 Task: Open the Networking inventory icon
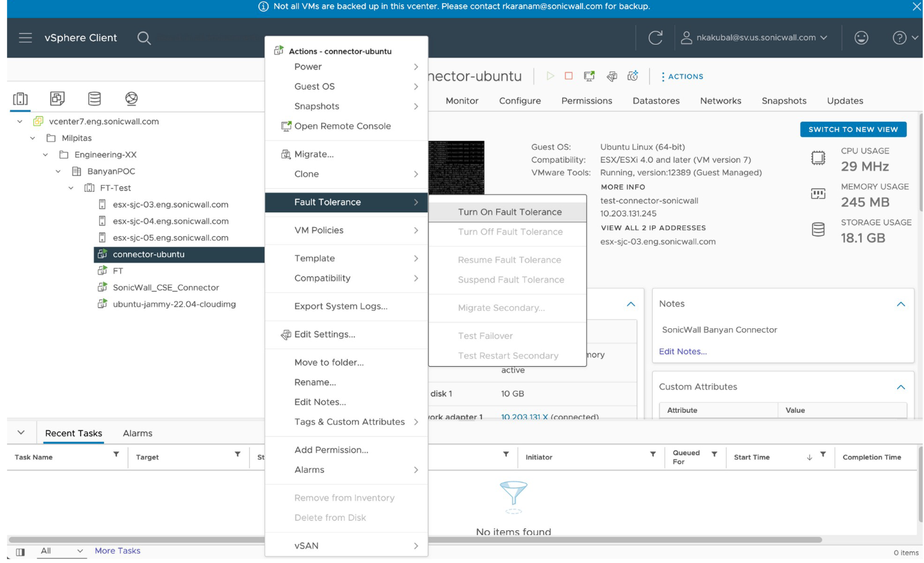click(x=131, y=98)
